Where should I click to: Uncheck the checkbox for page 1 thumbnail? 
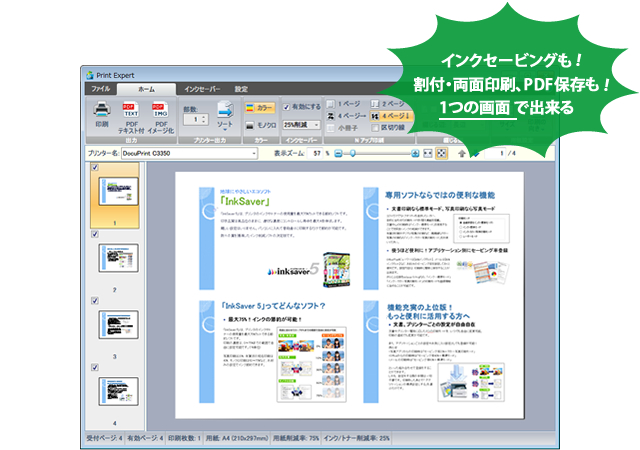[95, 167]
